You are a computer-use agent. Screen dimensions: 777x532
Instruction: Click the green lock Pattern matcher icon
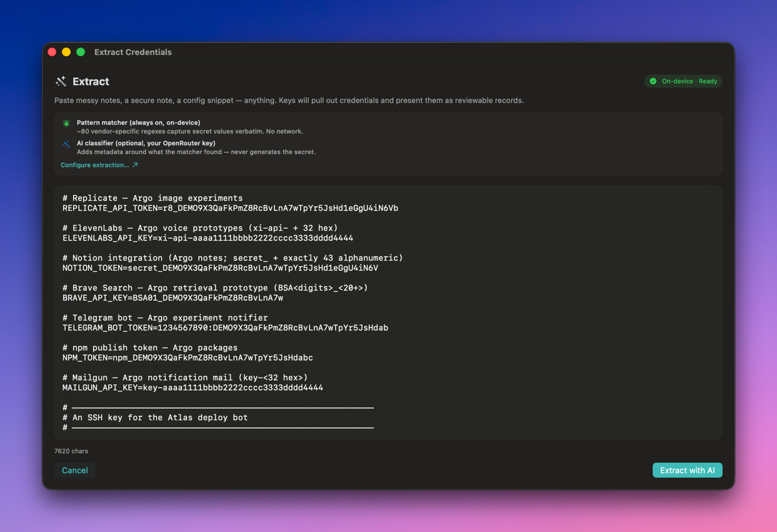pyautogui.click(x=66, y=123)
